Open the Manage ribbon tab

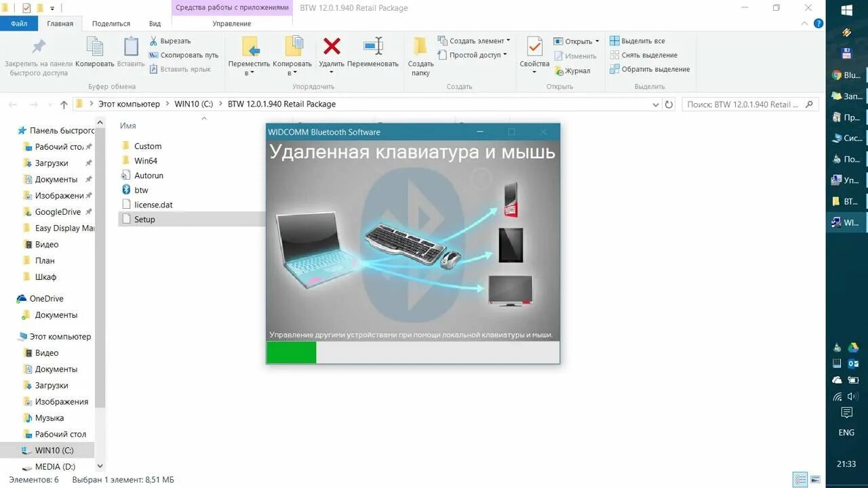[232, 23]
